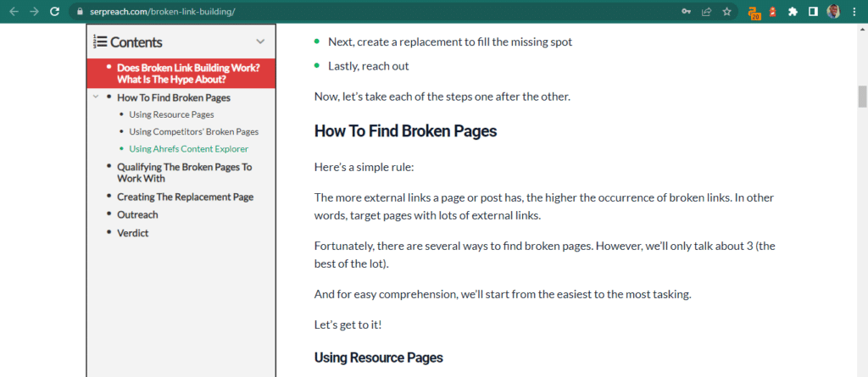The image size is (868, 377).
Task: Share this page using the share icon
Action: 706,12
